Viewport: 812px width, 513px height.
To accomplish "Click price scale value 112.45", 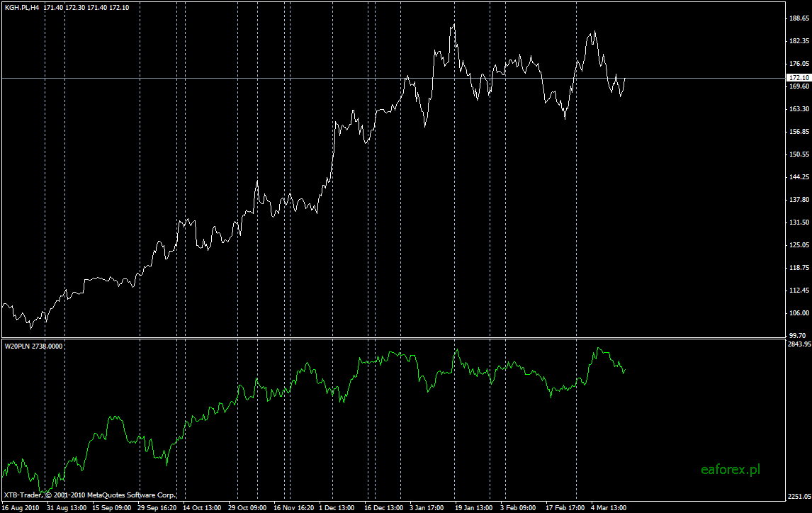I will pyautogui.click(x=799, y=291).
